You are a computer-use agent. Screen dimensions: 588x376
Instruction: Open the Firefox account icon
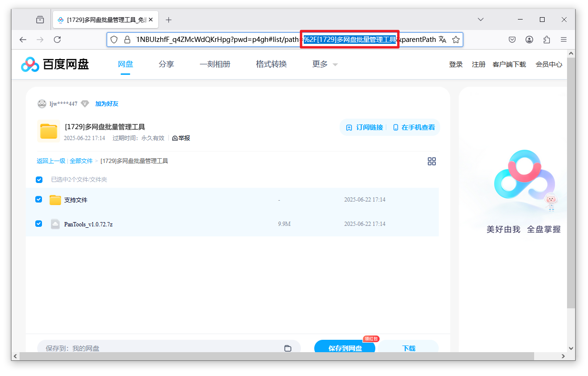coord(529,40)
